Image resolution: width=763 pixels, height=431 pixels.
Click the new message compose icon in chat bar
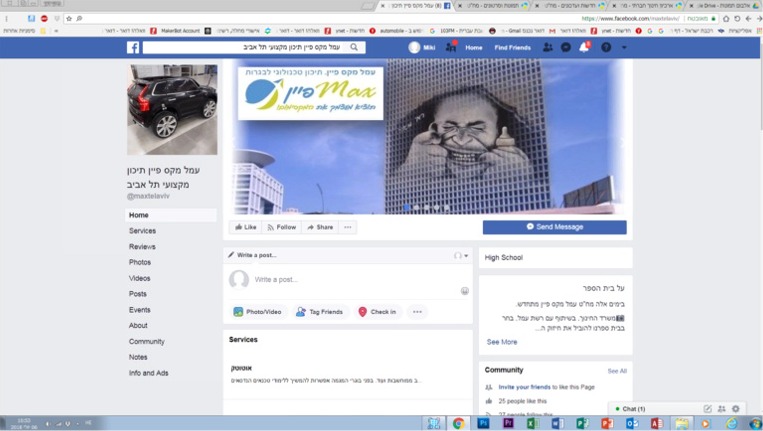pyautogui.click(x=708, y=409)
